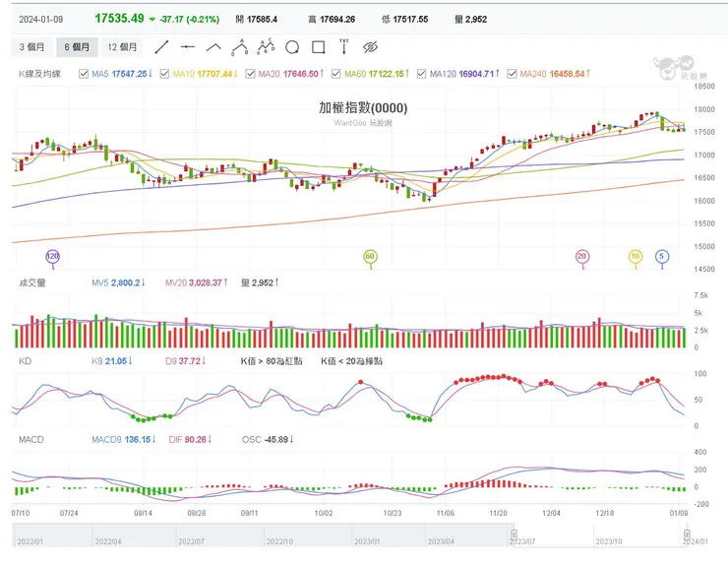Viewport: 728px width, 563px height.
Task: Select the 6個月 time range
Action: (x=78, y=46)
